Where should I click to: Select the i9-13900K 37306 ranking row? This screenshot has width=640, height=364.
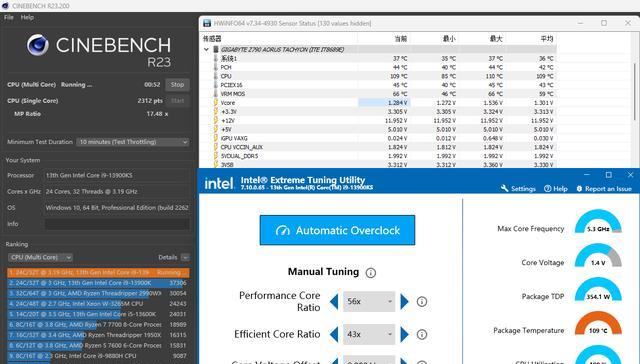pos(98,283)
